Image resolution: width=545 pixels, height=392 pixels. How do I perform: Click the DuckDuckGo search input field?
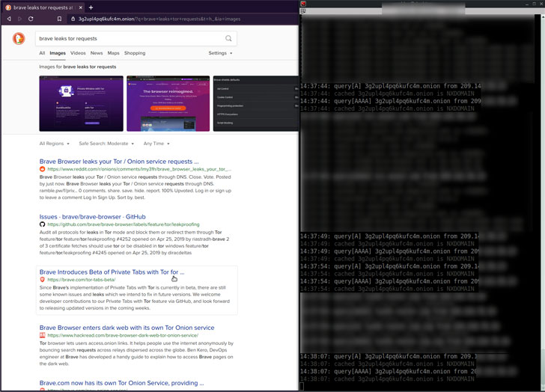[127, 38]
